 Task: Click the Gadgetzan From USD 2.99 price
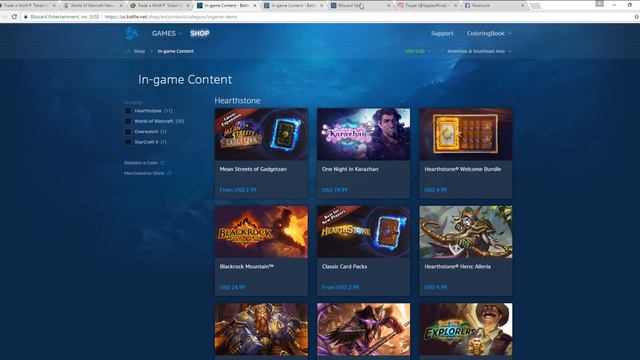(x=238, y=190)
